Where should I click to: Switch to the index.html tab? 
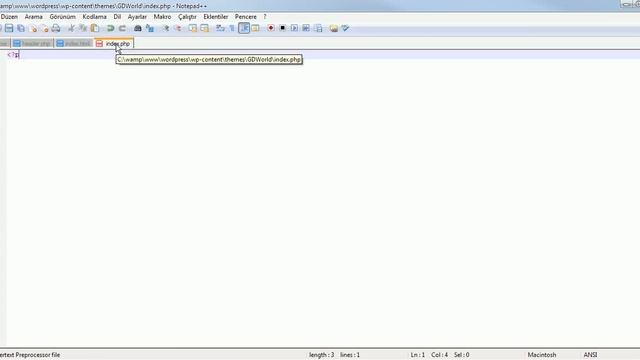(74, 44)
